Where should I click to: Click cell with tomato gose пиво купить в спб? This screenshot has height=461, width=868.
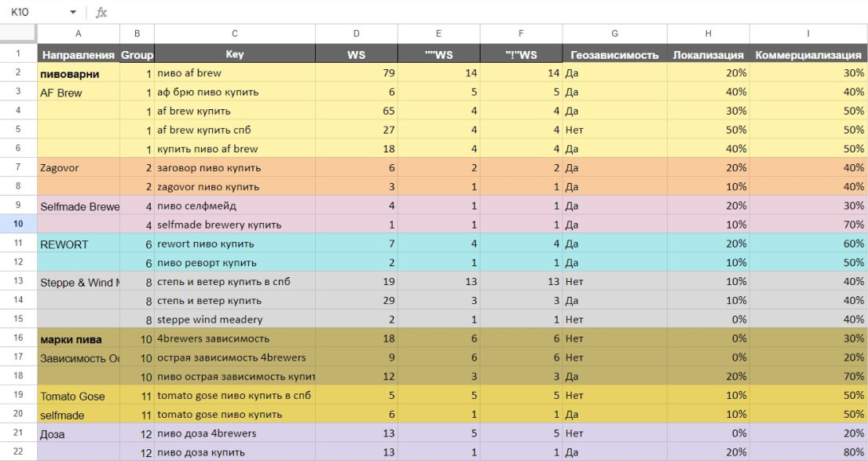coord(235,395)
